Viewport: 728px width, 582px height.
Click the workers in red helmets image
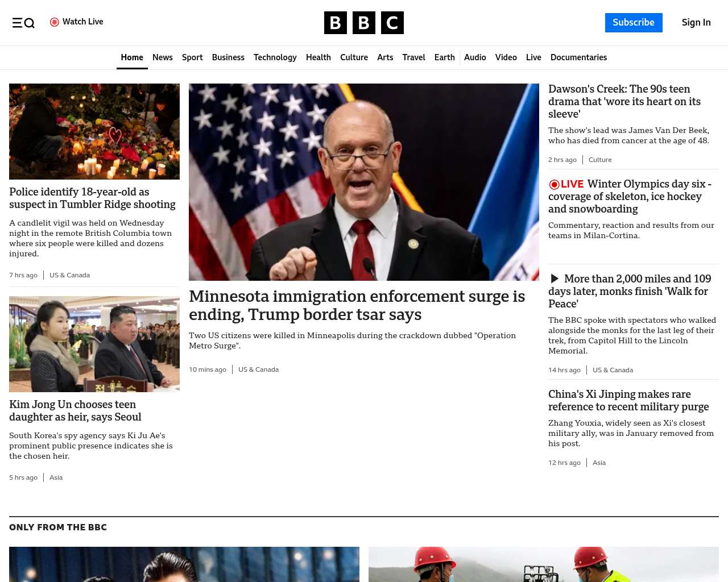pos(544,564)
